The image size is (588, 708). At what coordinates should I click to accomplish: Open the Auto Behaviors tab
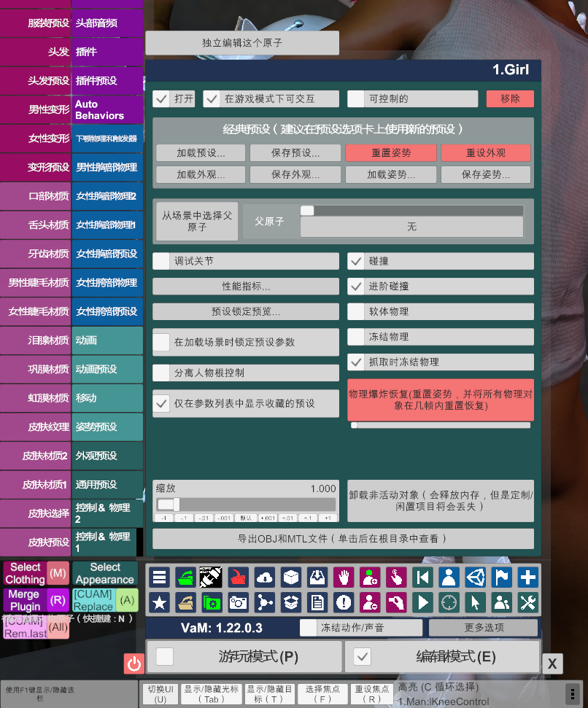107,110
